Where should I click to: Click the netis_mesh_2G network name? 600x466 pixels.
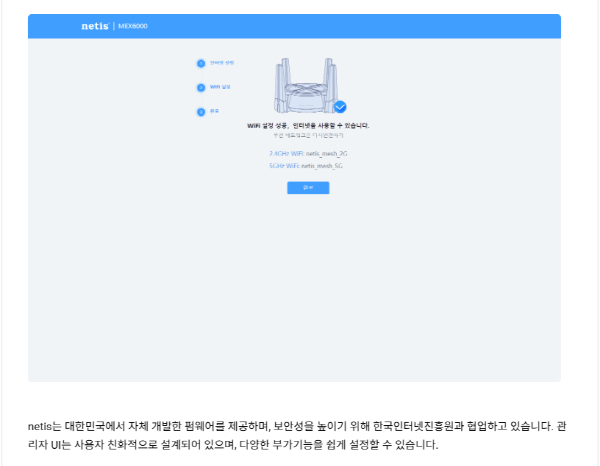coord(326,153)
